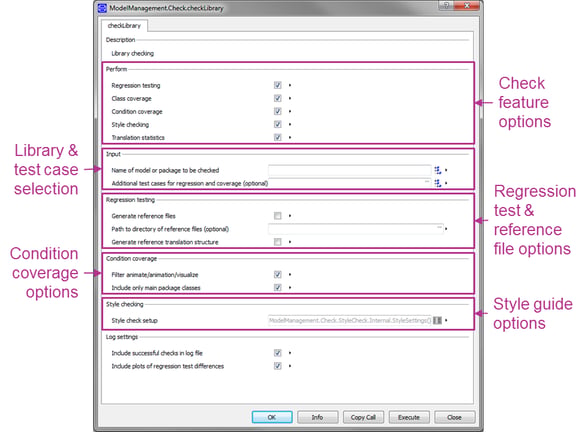Open context arrow next to Class coverage checkbox

point(290,98)
